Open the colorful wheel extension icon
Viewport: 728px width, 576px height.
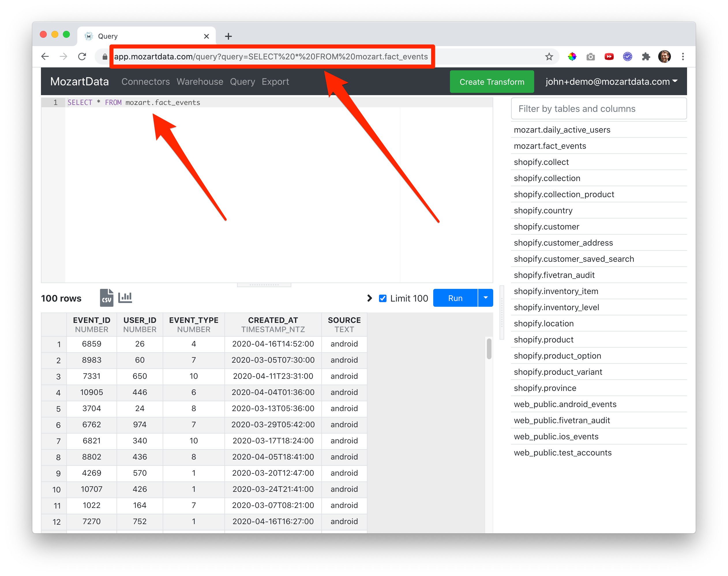pyautogui.click(x=572, y=56)
